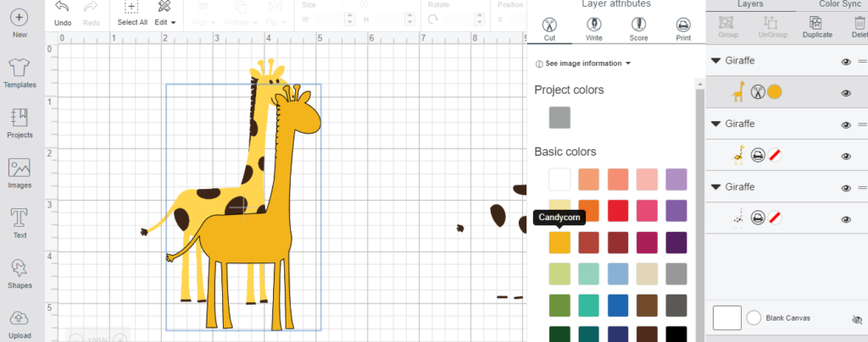Image resolution: width=868 pixels, height=342 pixels.
Task: Toggle visibility of third Giraffe group
Action: coord(846,188)
